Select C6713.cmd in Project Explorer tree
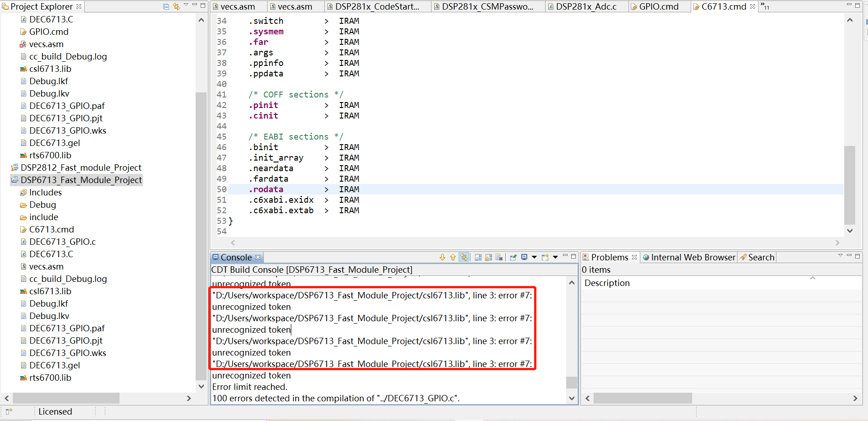Screen dimensions: 868x421 point(51,229)
